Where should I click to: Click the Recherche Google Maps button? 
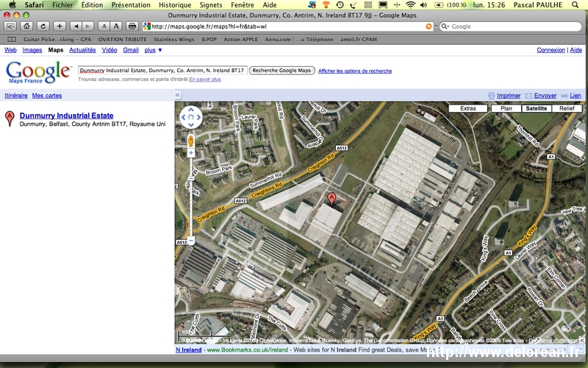coord(282,70)
